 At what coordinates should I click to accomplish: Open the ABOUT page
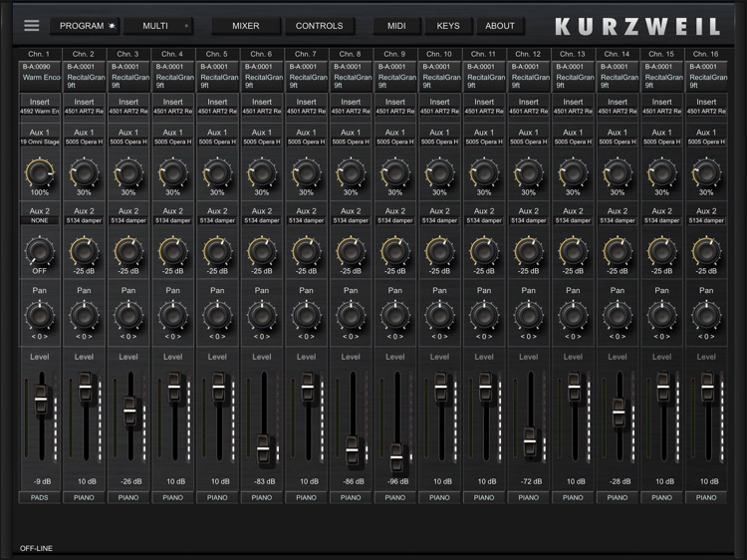click(500, 26)
